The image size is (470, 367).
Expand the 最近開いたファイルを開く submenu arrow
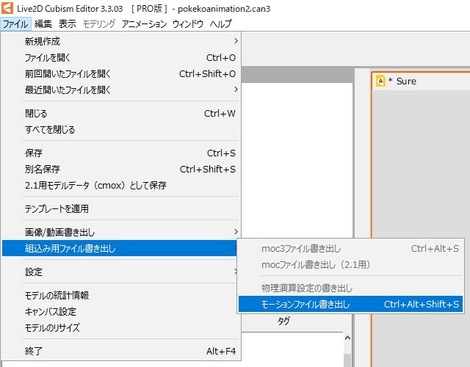coord(236,89)
